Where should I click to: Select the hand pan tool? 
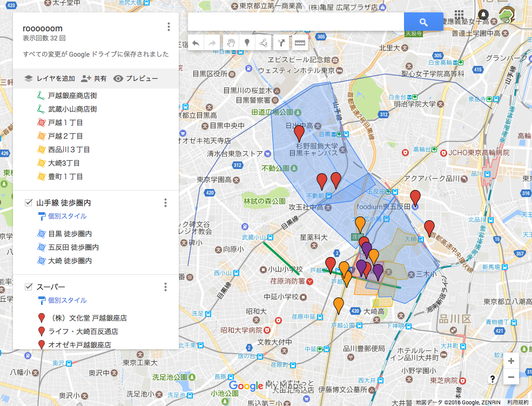tap(231, 43)
